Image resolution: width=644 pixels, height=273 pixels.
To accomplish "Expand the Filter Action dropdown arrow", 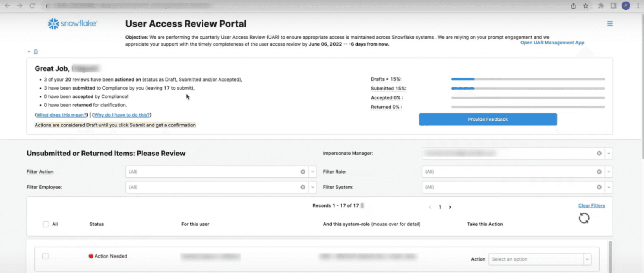I will click(312, 172).
